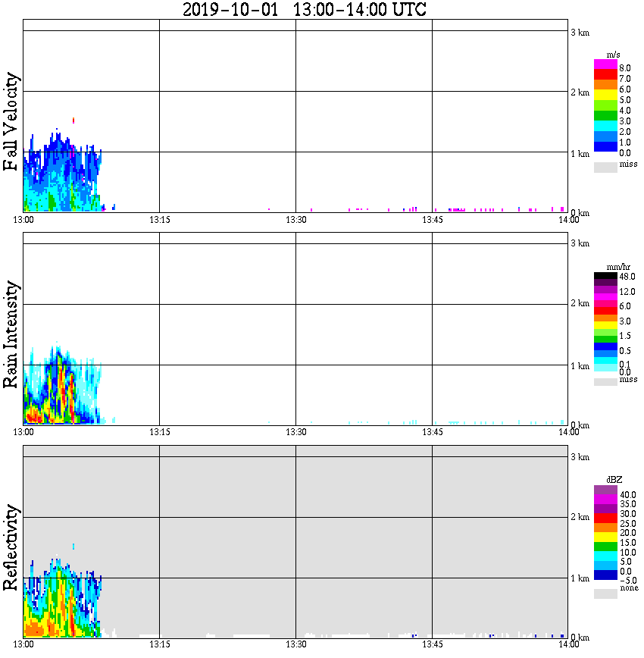Click the orange 20.0 swatch in the dBZ legend
Screen dimensions: 644x658
[x=605, y=528]
